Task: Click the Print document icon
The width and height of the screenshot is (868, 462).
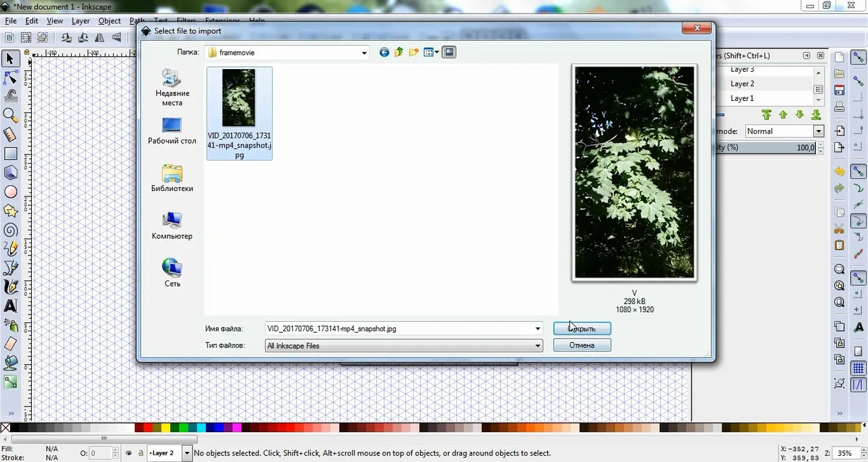Action: click(840, 107)
